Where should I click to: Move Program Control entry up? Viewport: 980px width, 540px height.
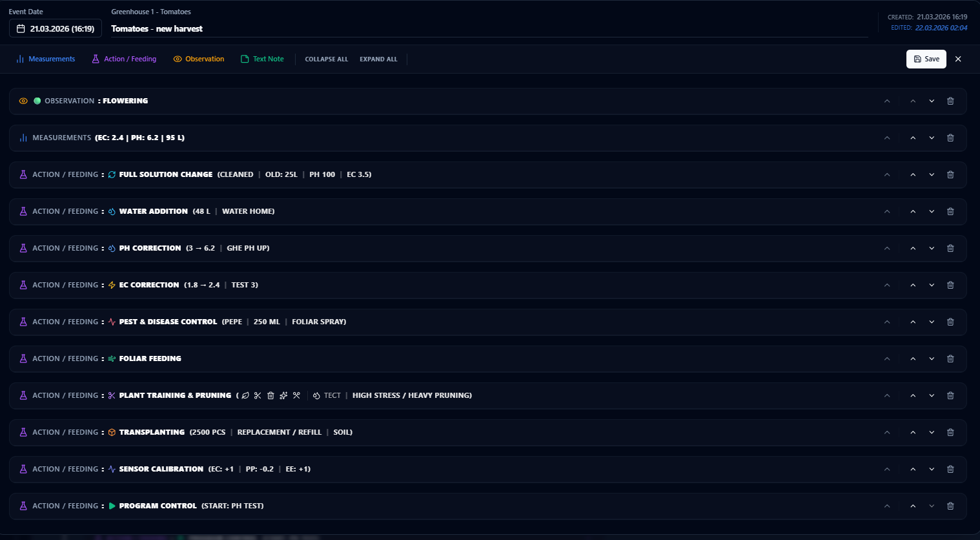(x=913, y=506)
